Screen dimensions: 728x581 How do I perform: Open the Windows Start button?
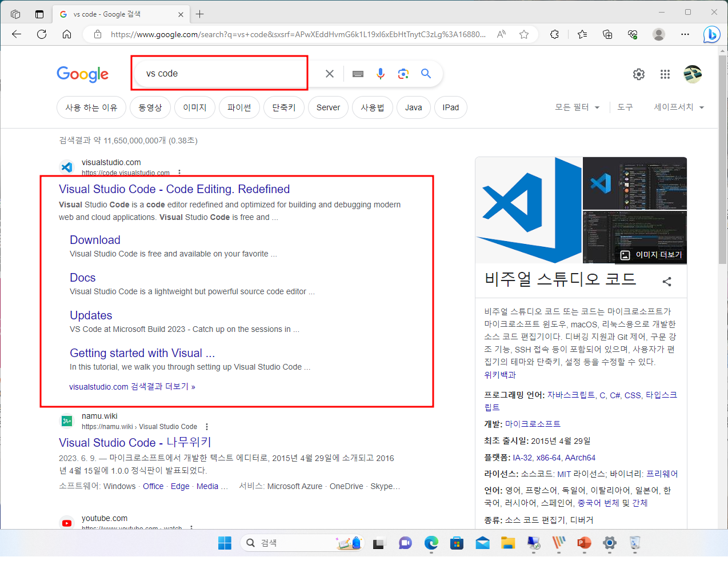point(225,543)
